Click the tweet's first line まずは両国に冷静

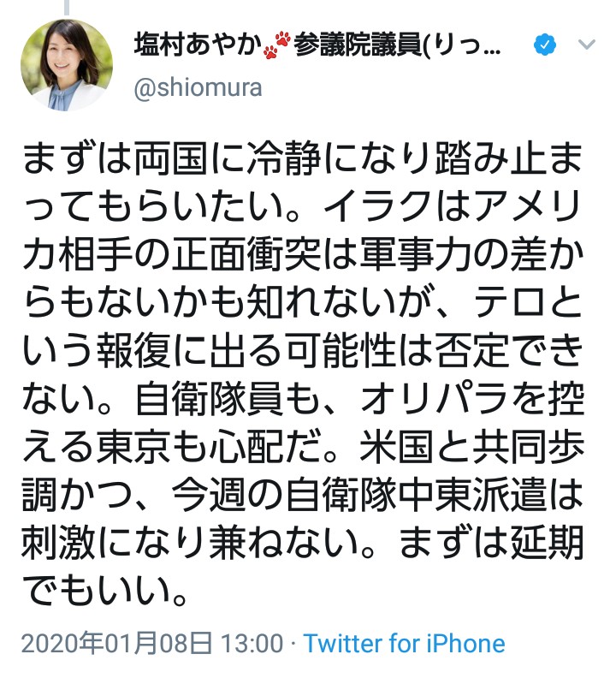click(x=303, y=158)
